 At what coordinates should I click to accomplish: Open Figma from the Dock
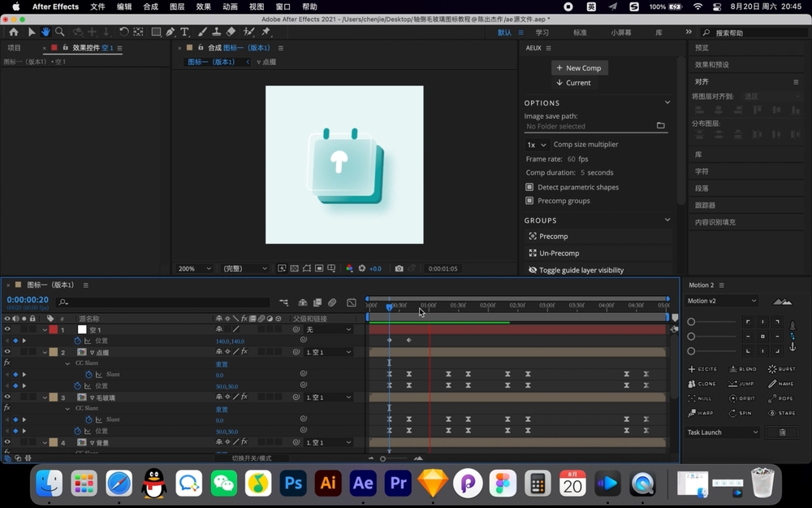click(x=503, y=483)
